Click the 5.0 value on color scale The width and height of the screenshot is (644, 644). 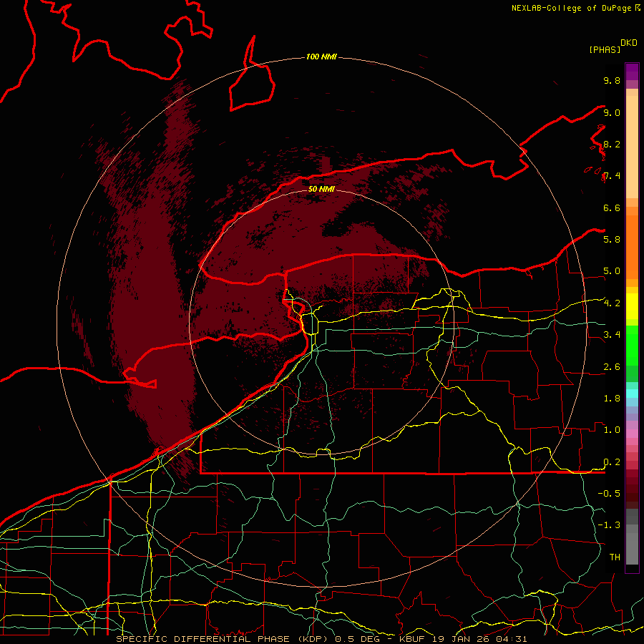(612, 271)
